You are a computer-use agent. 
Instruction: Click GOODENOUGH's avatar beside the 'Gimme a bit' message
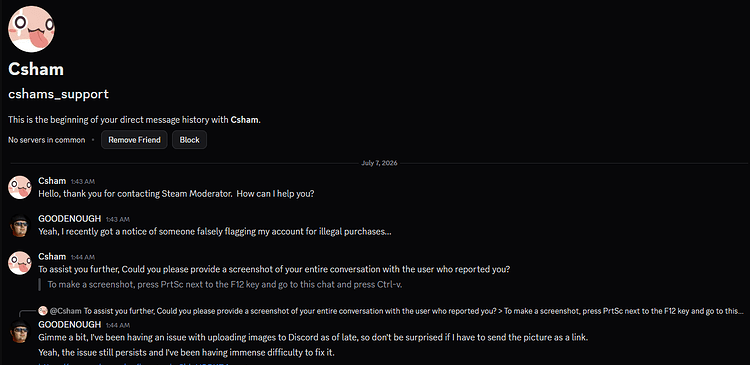(20, 331)
